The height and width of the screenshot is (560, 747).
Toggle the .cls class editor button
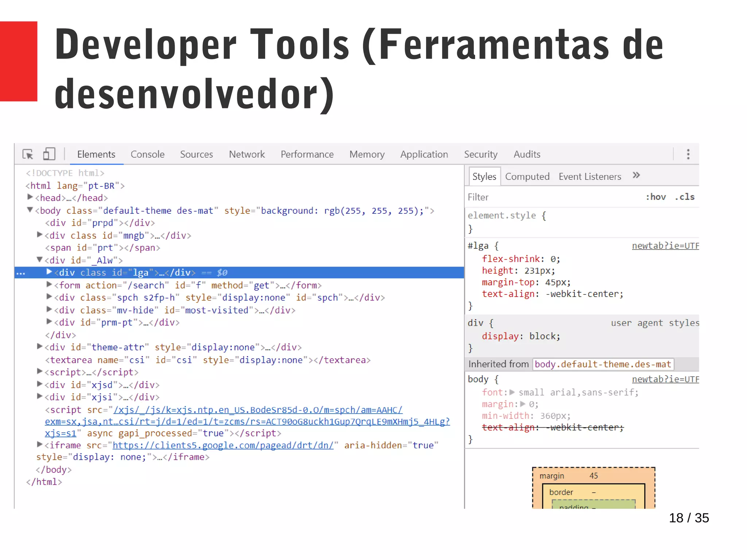pyautogui.click(x=685, y=197)
